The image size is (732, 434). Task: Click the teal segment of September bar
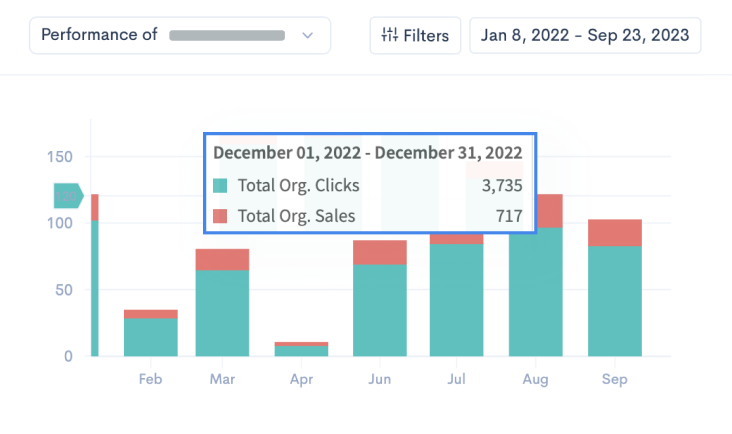point(614,301)
